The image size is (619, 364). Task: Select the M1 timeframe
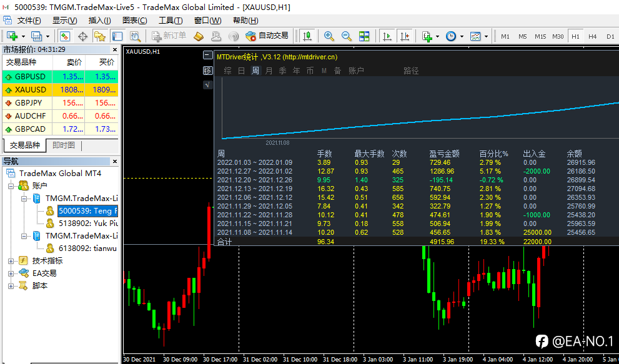(505, 36)
